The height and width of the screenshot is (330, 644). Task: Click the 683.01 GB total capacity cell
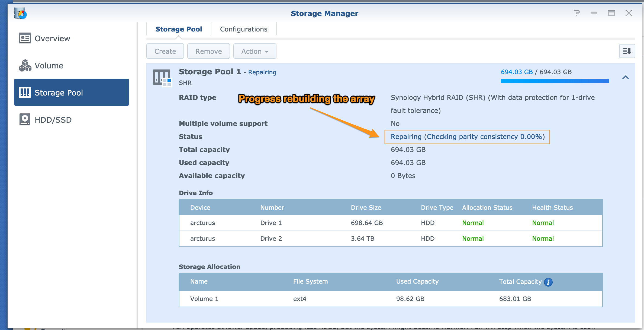(515, 299)
